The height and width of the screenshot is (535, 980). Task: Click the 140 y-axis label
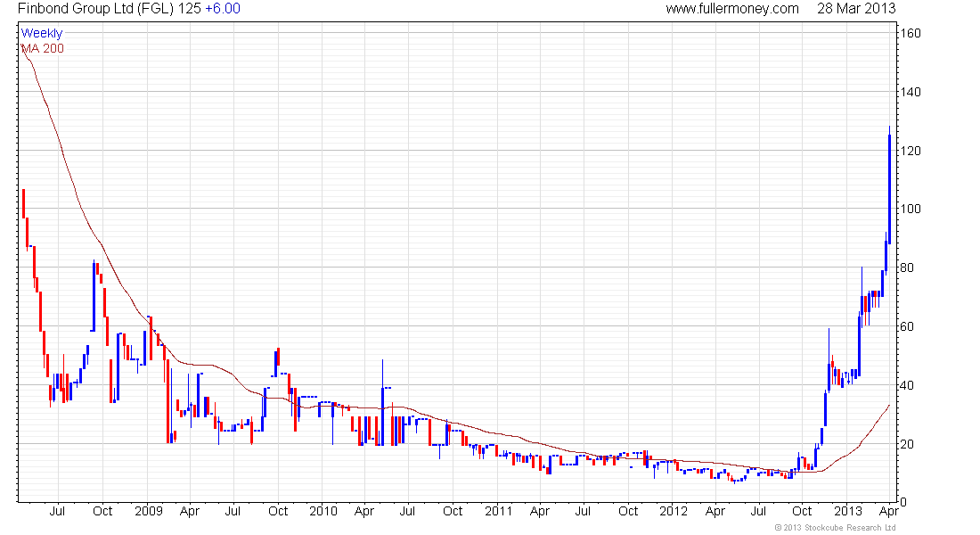[x=910, y=92]
